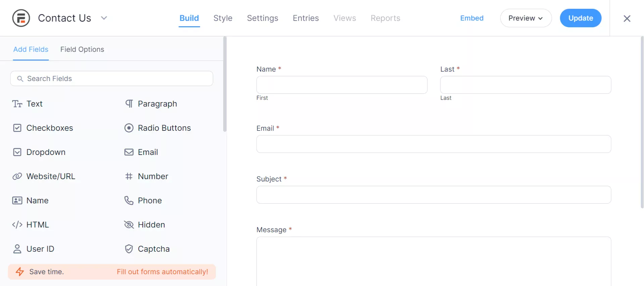Open the Style tab
644x286 pixels.
(223, 18)
